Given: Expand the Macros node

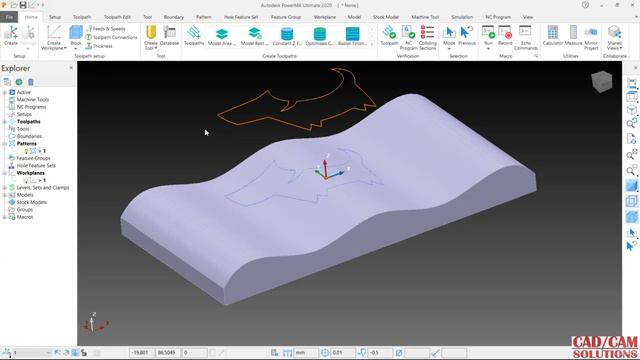Looking at the screenshot, I should [4, 217].
